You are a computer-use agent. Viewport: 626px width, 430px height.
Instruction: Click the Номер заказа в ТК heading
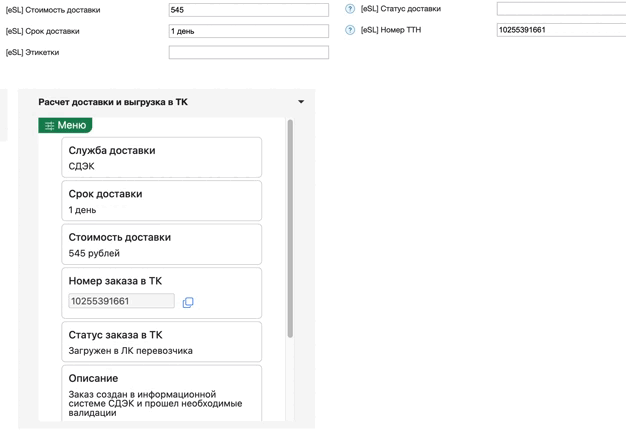tap(115, 281)
